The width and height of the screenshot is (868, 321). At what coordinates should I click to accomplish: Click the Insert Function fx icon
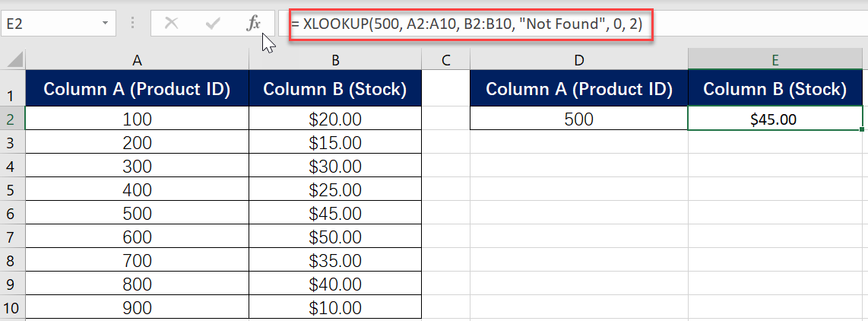254,24
